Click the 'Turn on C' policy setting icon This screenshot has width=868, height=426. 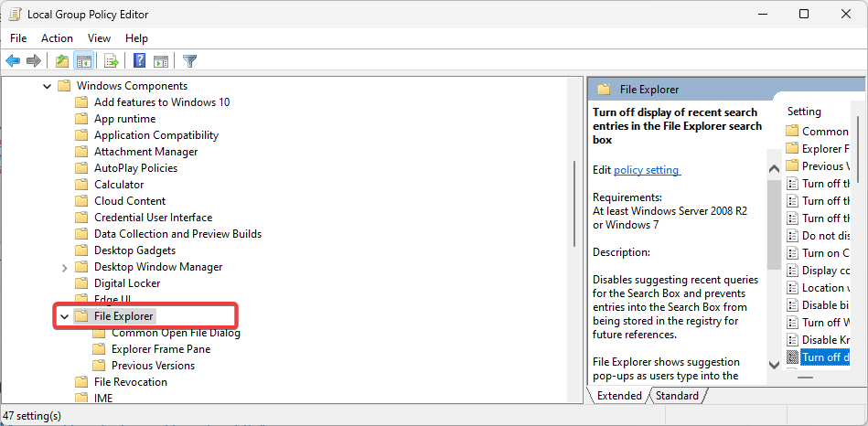coord(792,253)
